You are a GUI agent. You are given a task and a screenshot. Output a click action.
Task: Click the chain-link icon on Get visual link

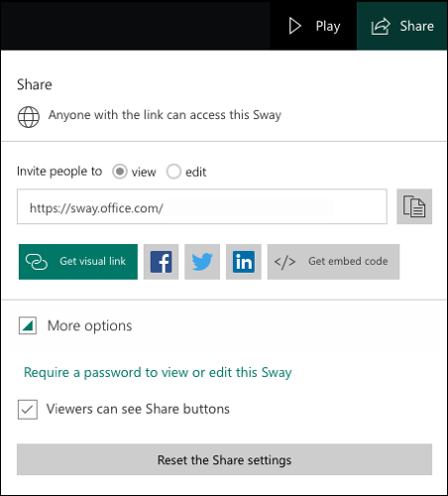37,262
